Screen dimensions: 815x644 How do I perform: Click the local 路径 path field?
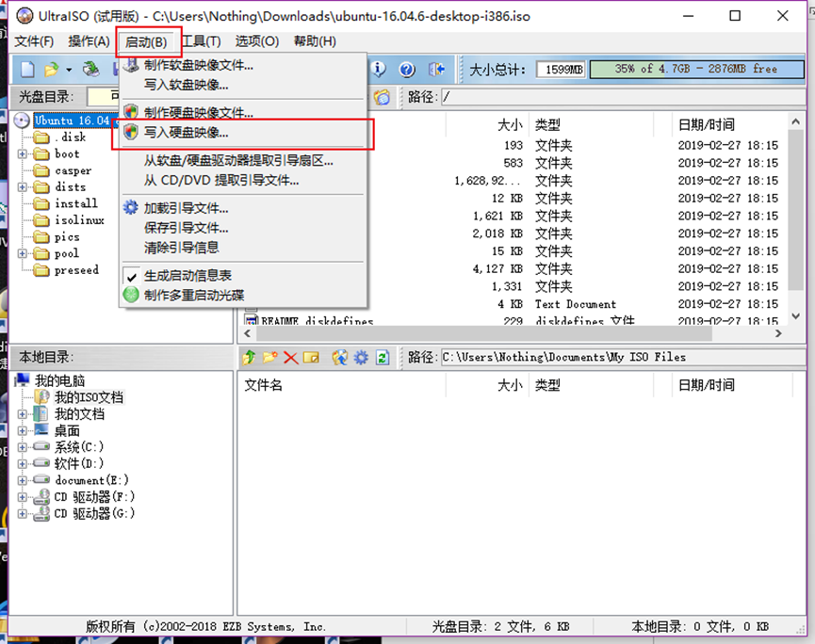624,358
